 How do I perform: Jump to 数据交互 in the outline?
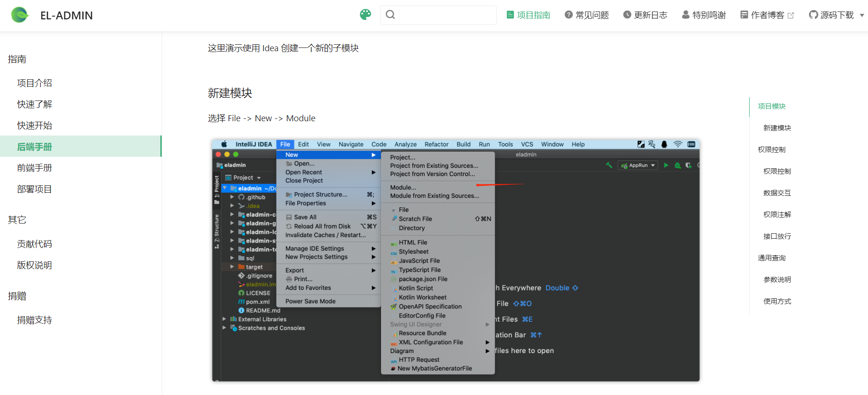click(x=777, y=193)
